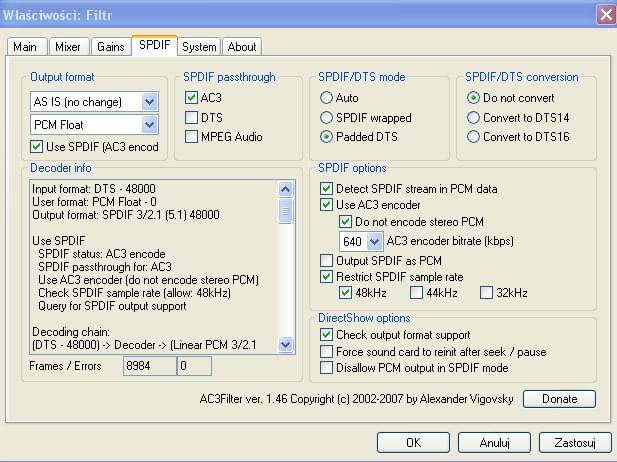This screenshot has height=462, width=617.
Task: Open the Mixer tab
Action: (67, 47)
